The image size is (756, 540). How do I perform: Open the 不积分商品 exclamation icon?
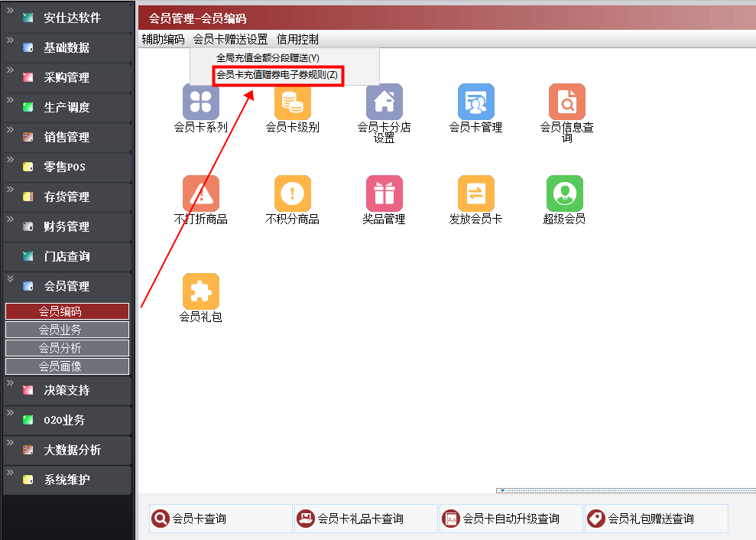point(293,193)
